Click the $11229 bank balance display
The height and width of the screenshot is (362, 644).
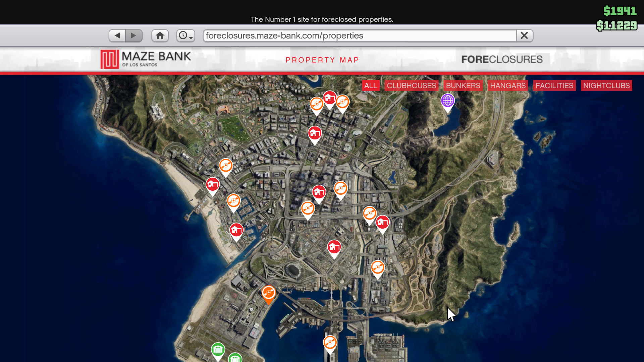pos(616,25)
